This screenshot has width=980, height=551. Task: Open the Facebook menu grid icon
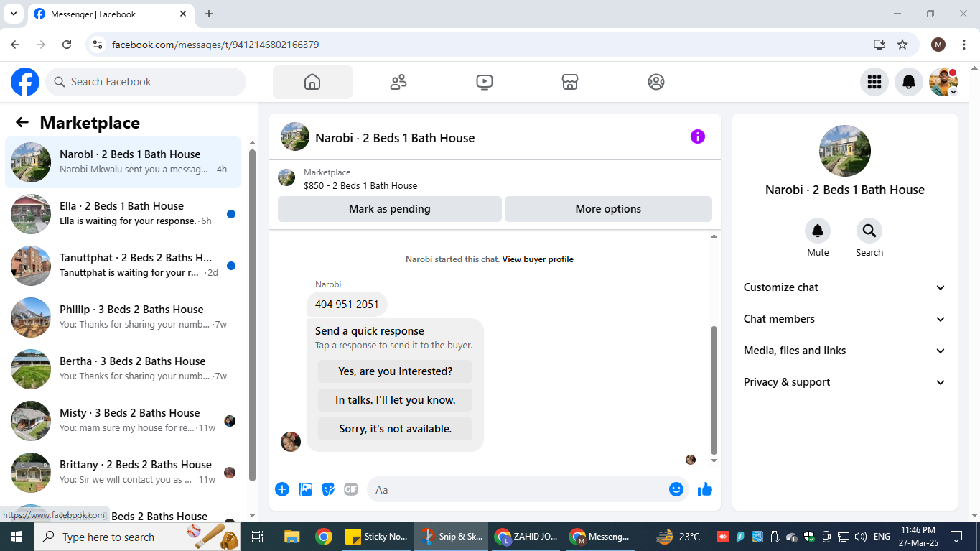pyautogui.click(x=874, y=82)
